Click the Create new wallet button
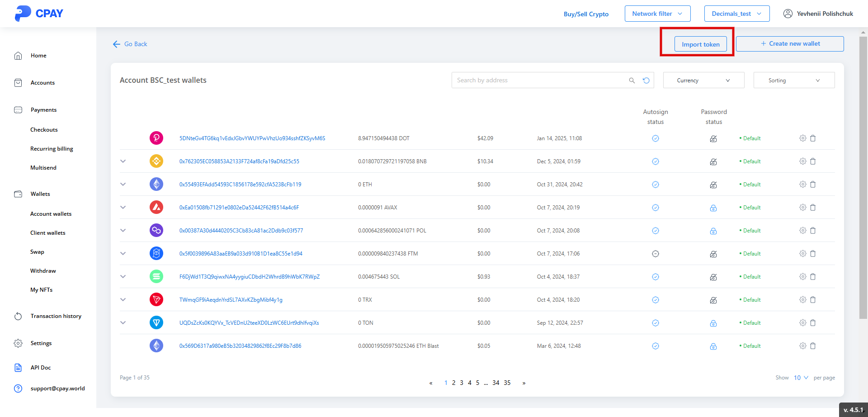This screenshot has width=868, height=417. 789,44
